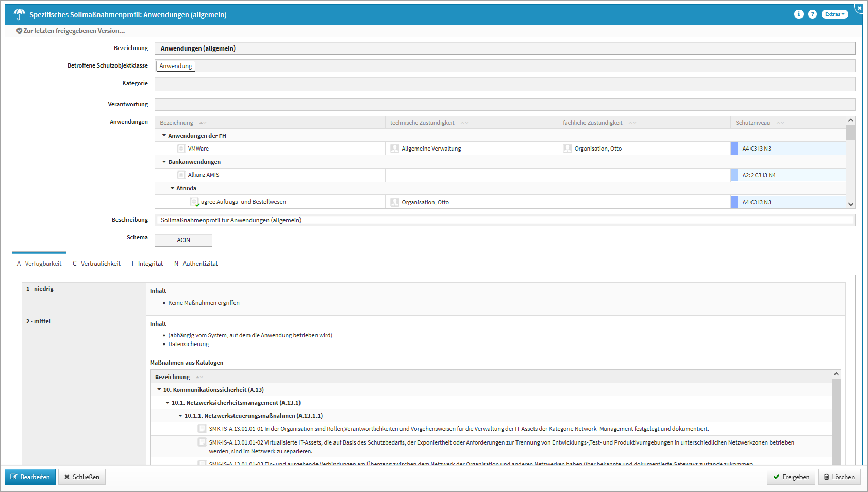
Task: Click agree Auftrags- und Bestellwesen icon
Action: coord(194,202)
